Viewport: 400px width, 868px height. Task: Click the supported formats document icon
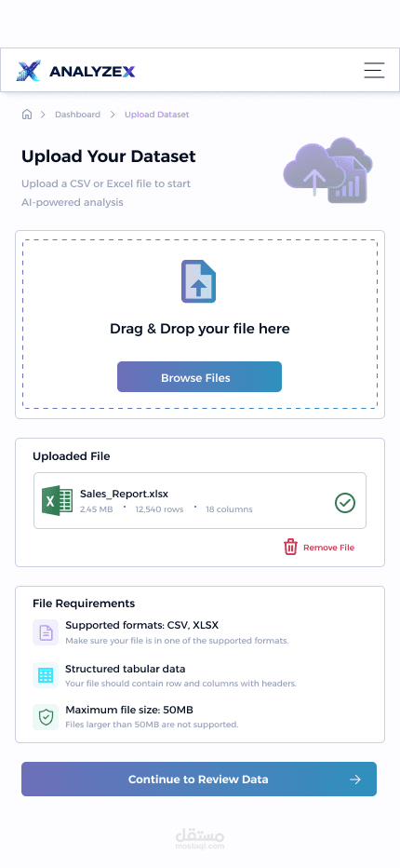46,632
